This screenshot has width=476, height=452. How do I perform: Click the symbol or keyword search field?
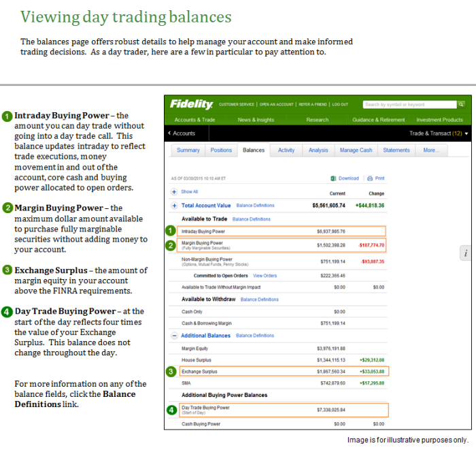[409, 104]
